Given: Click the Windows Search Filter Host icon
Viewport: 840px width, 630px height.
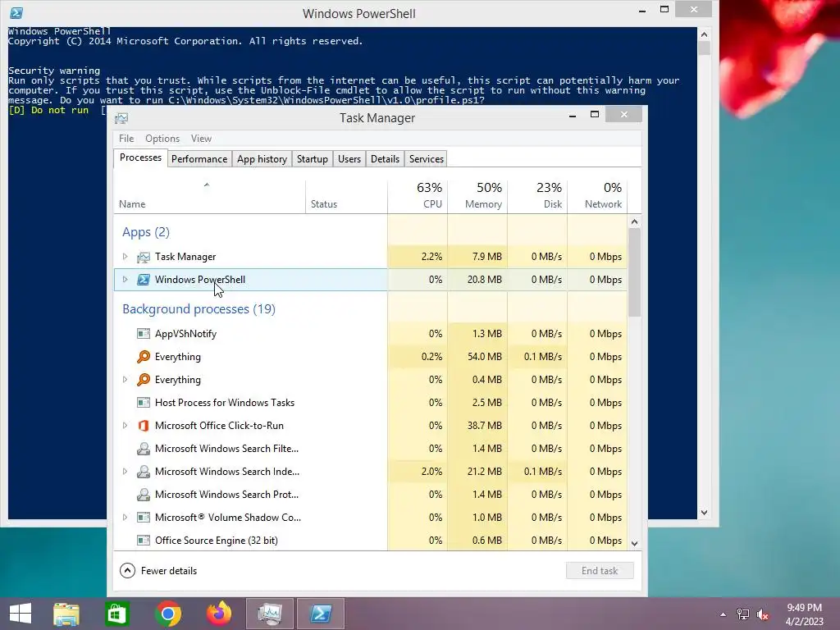Looking at the screenshot, I should [x=143, y=449].
